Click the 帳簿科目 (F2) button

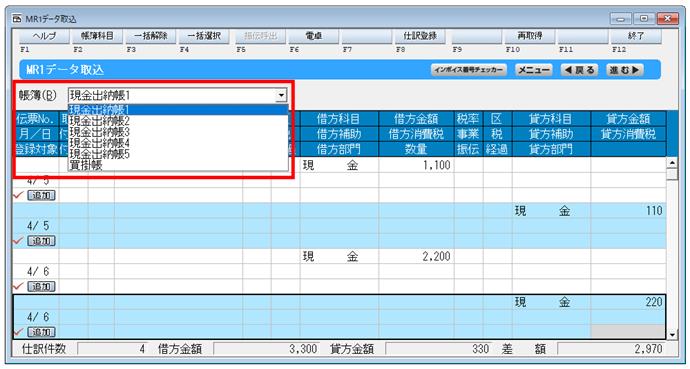(x=97, y=37)
